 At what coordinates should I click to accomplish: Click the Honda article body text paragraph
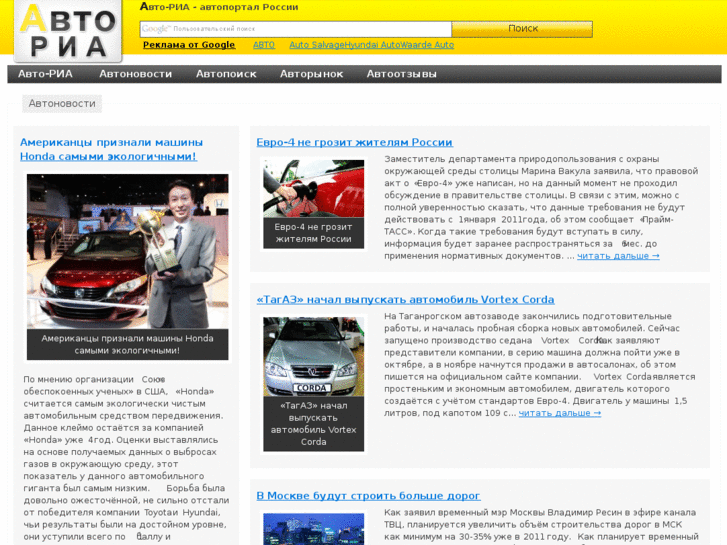[126, 458]
